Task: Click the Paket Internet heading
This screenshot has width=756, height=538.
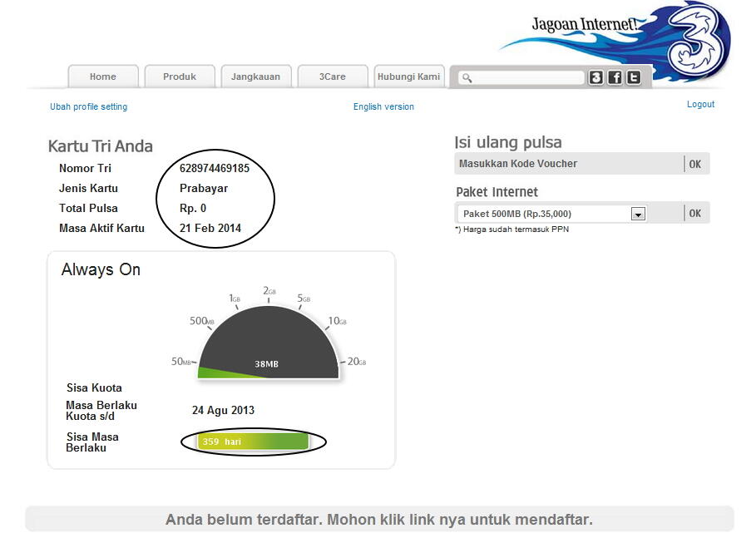Action: click(497, 192)
